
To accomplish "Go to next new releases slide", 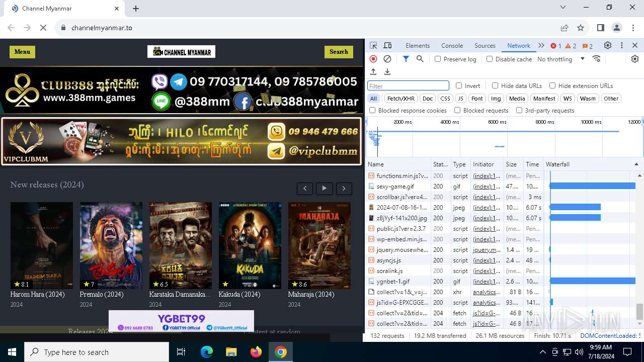I will tap(344, 189).
